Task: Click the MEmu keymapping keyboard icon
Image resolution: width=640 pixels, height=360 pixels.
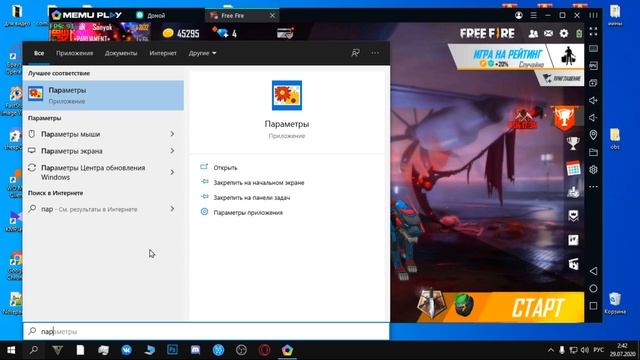Action: point(593,49)
